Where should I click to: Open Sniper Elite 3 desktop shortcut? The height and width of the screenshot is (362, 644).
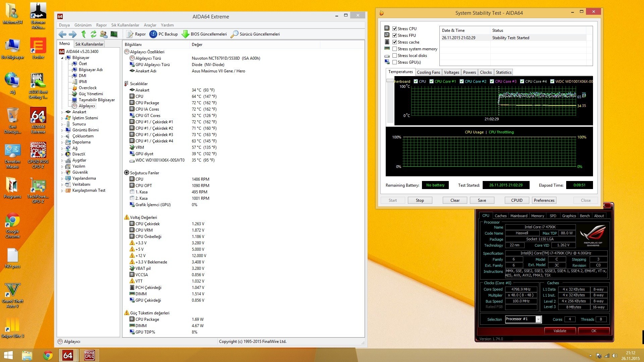pos(13,327)
